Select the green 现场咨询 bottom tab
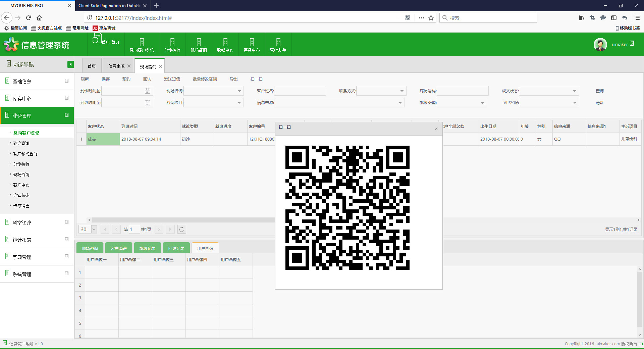Viewport: 644px width, 349px height. pos(90,248)
